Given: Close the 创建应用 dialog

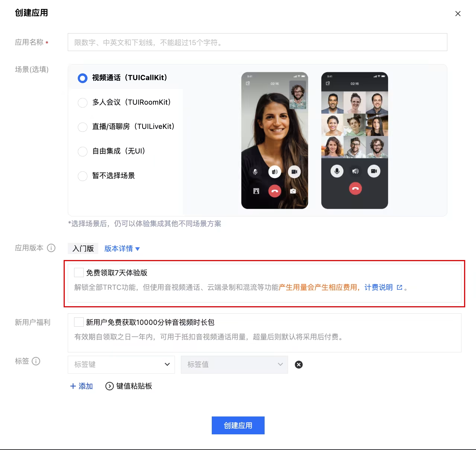Looking at the screenshot, I should click(458, 14).
